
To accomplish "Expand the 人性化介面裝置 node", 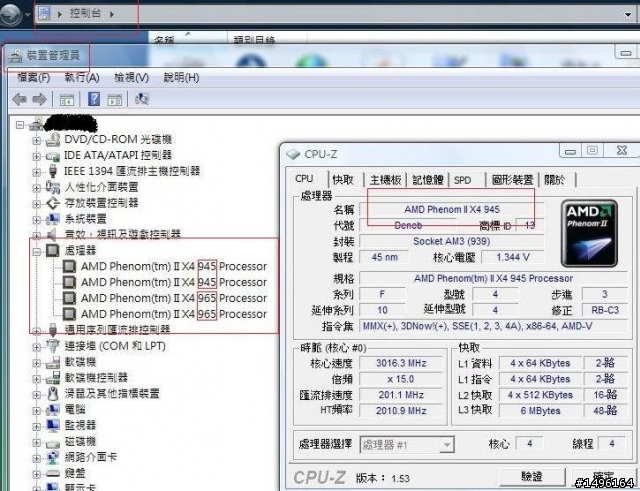I will pyautogui.click(x=36, y=188).
